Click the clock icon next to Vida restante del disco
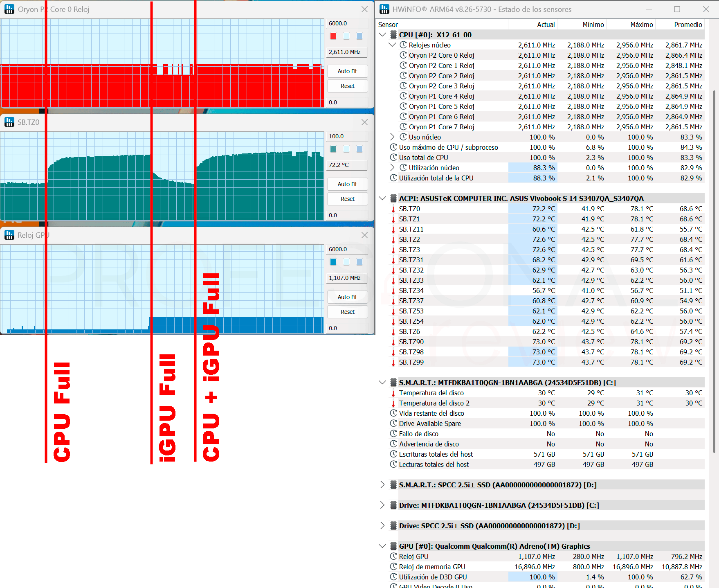 (x=393, y=413)
